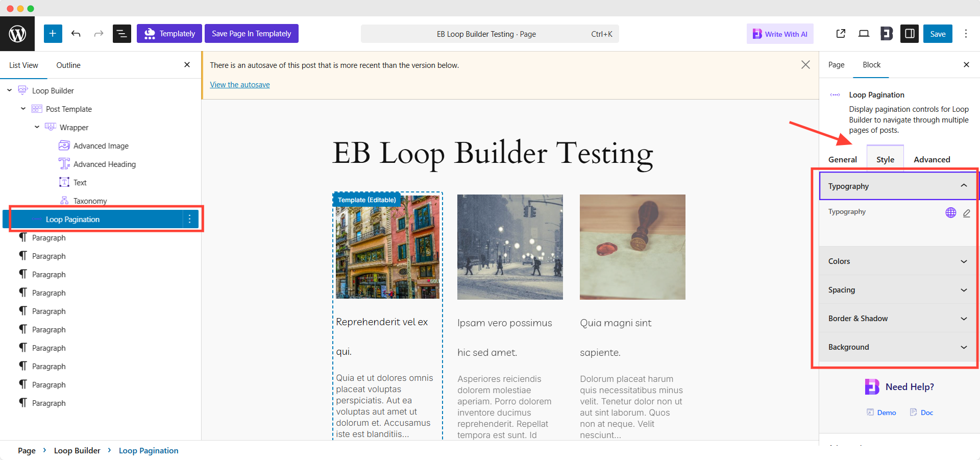Select Wrapper block icon
Screen dimensions: 980x460
[x=51, y=127]
